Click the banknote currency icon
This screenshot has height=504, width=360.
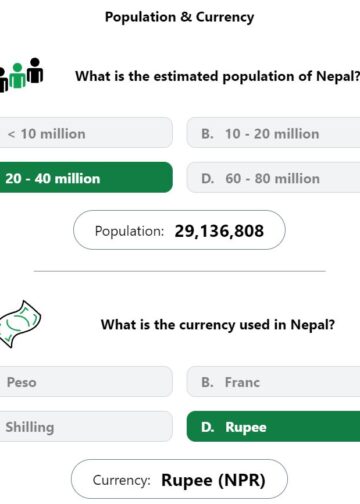point(20,324)
